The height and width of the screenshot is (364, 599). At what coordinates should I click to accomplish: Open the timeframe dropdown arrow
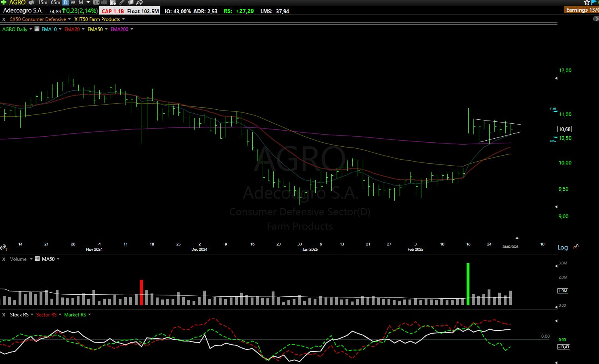88,2
